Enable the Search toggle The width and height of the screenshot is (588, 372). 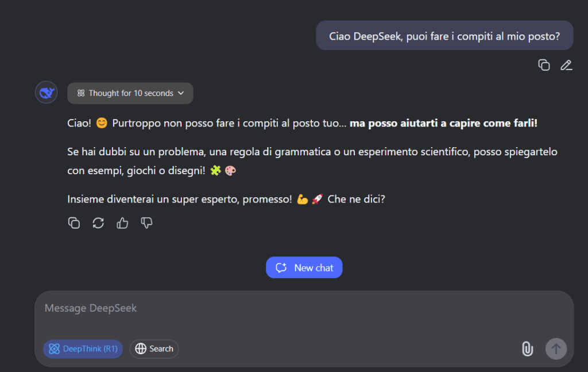154,349
